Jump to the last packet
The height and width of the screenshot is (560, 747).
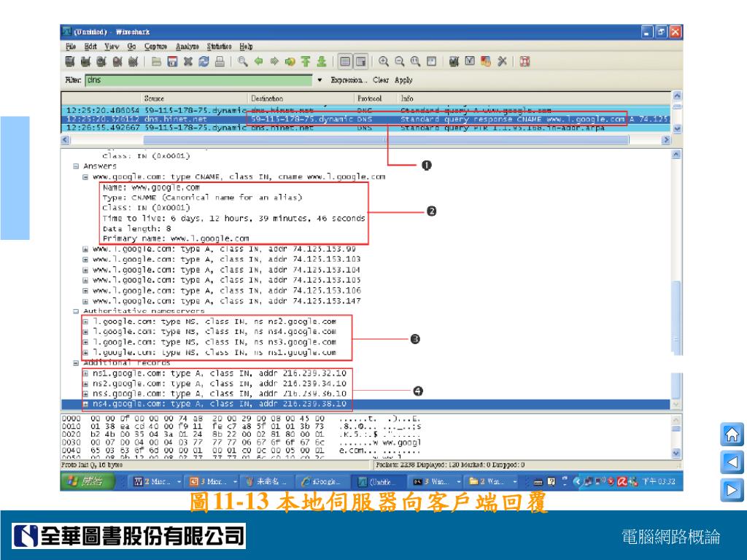click(322, 61)
